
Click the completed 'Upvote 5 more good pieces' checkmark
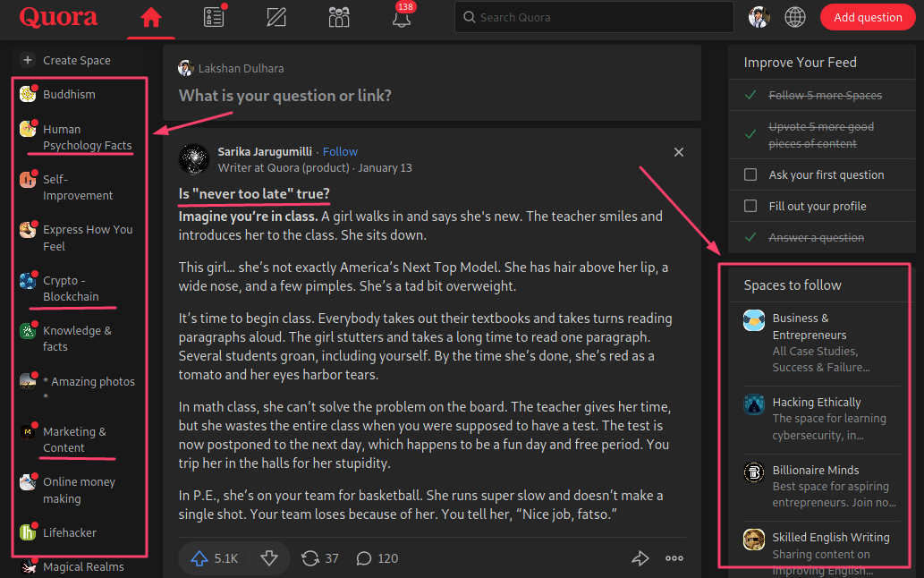(x=750, y=134)
